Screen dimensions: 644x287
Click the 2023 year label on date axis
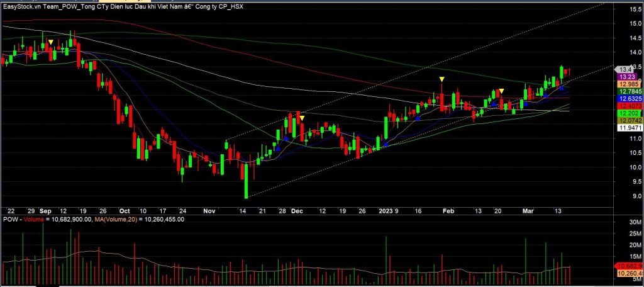387,211
